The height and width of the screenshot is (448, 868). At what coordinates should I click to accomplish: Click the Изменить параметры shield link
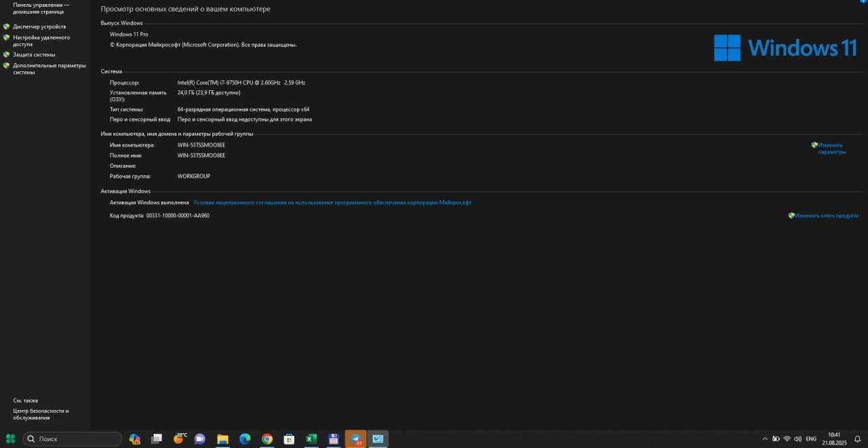tap(831, 148)
